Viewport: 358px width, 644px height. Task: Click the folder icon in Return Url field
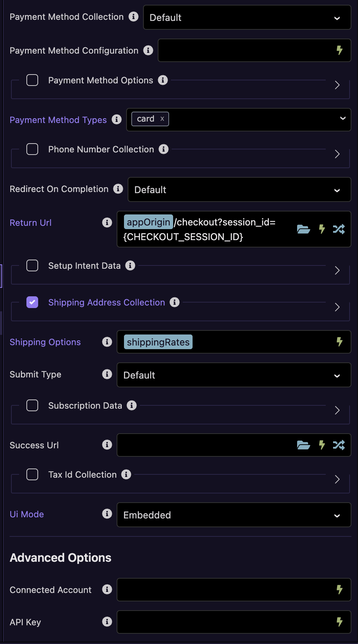pos(303,229)
